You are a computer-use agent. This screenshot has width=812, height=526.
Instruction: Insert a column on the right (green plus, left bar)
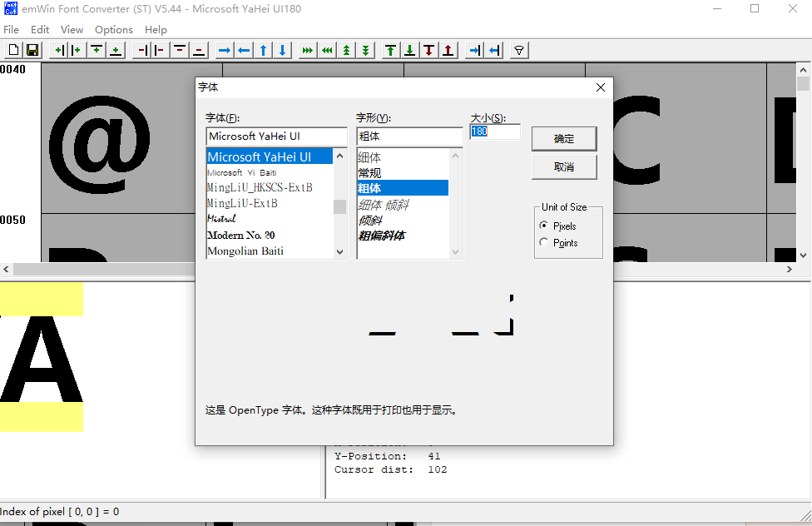click(77, 50)
